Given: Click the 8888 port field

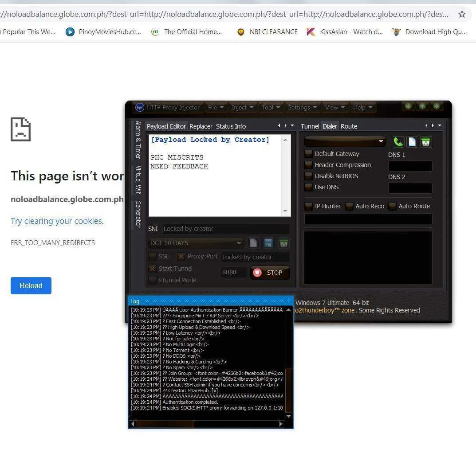Looking at the screenshot, I should tap(233, 272).
